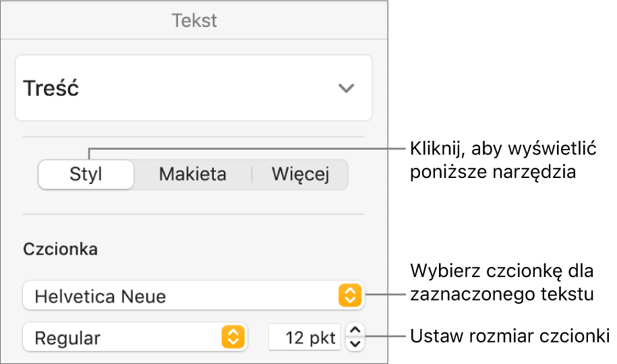
Task: Switch to the Więcej tab
Action: [300, 175]
